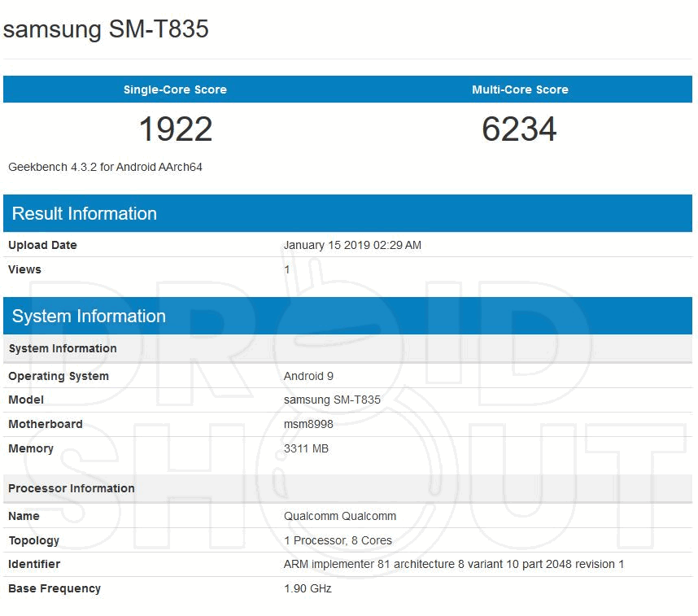Click the single-core score value 1922
698x616 pixels.
[x=176, y=129]
